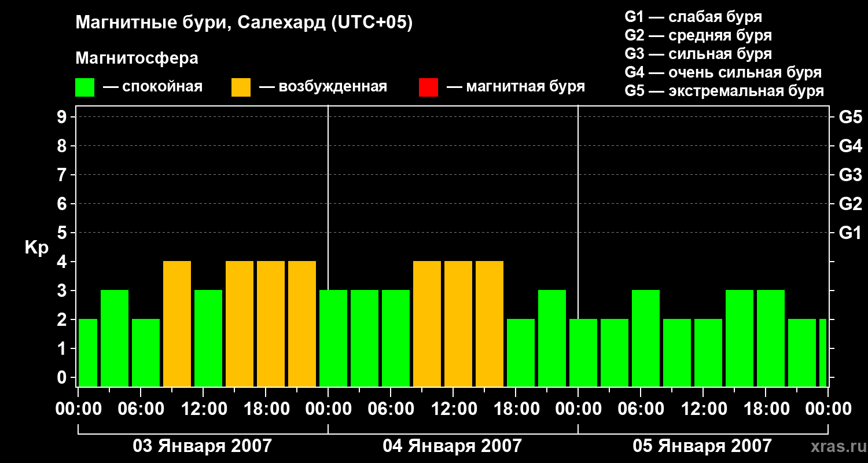
Task: Click the 'G1' label on right axis
Action: 850,233
